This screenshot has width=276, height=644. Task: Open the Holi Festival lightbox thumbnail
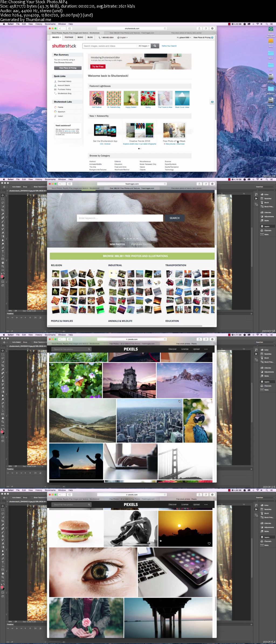click(x=97, y=98)
